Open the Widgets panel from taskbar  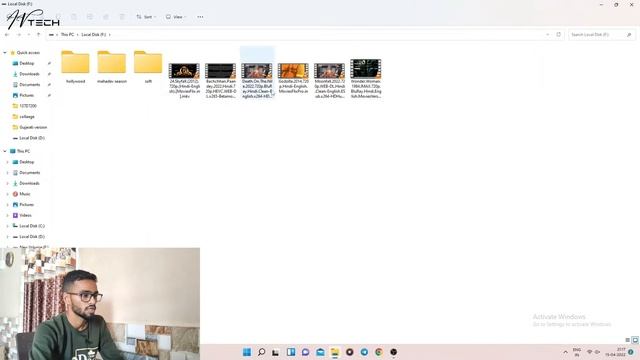coord(291,352)
